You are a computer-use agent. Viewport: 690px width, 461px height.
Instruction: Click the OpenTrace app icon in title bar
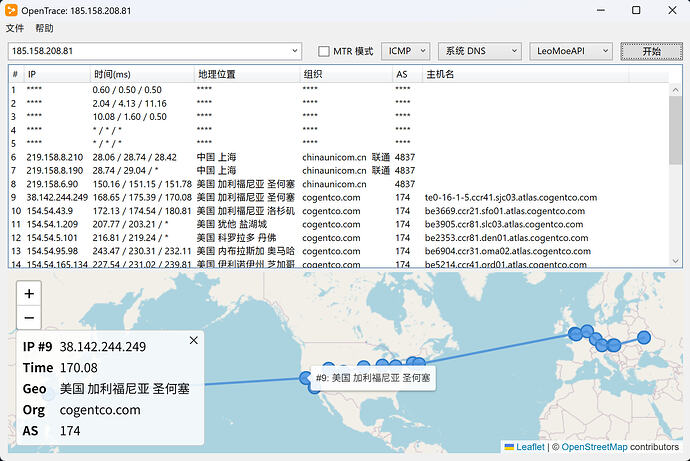11,10
